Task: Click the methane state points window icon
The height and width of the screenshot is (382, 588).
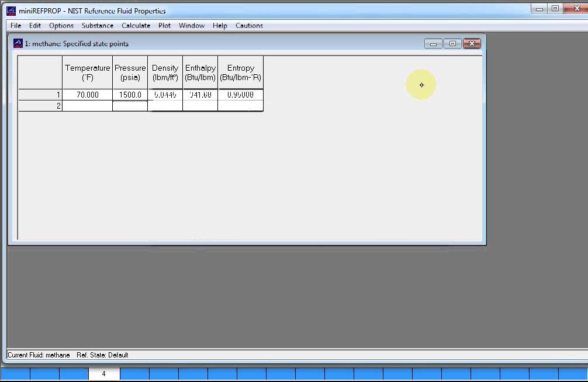Action: coord(18,43)
